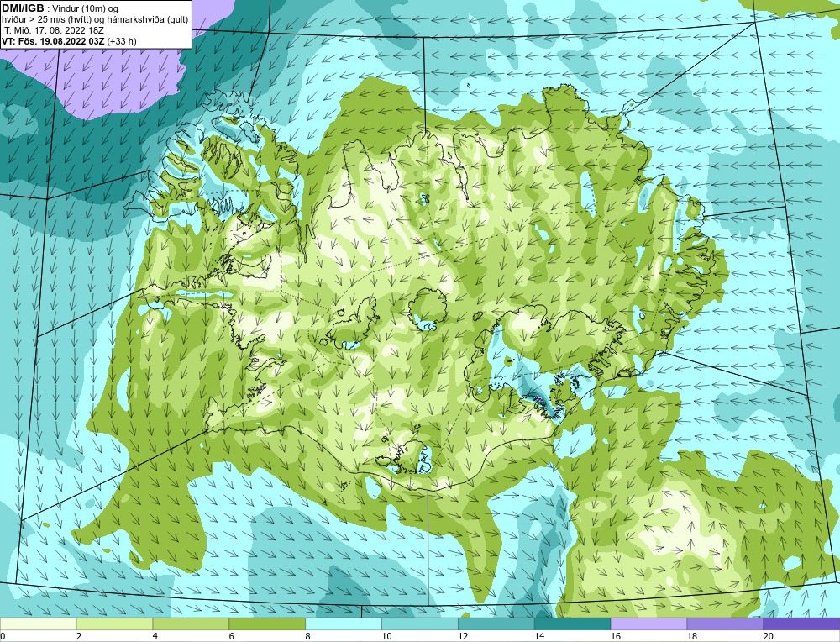Click the 8–10 m/s light cyan swatch
This screenshot has height=642, width=840.
[x=344, y=624]
